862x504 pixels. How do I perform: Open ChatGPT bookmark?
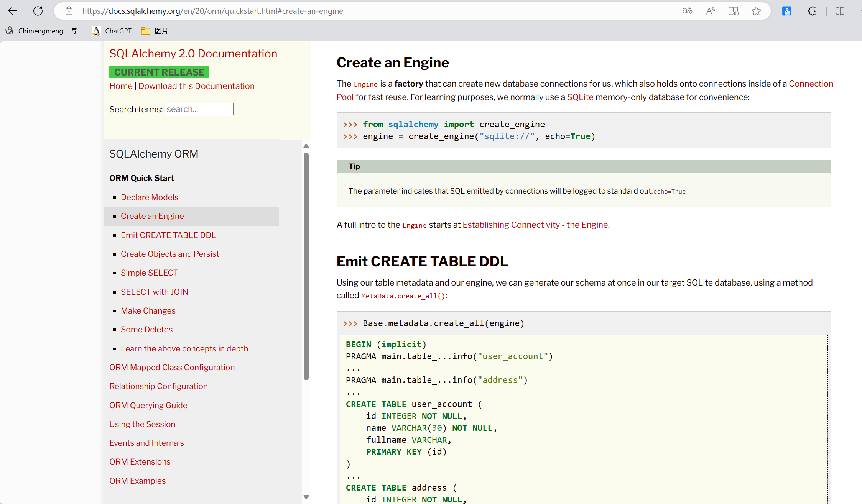pyautogui.click(x=112, y=31)
